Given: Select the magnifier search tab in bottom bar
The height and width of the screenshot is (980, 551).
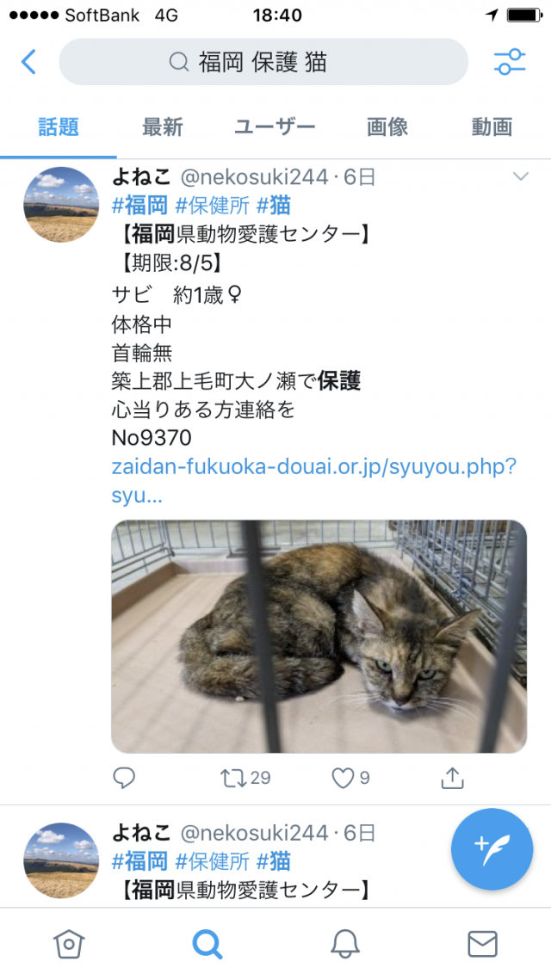Looking at the screenshot, I should click(207, 944).
